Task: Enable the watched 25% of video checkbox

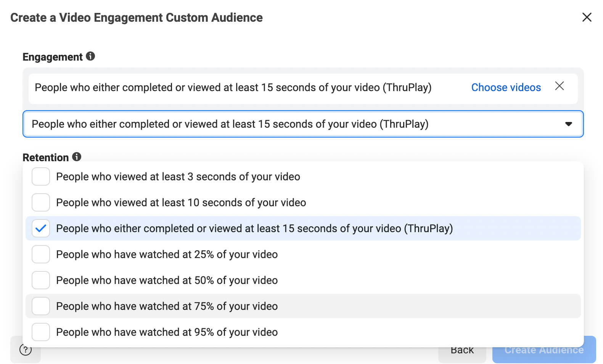Action: pos(41,254)
